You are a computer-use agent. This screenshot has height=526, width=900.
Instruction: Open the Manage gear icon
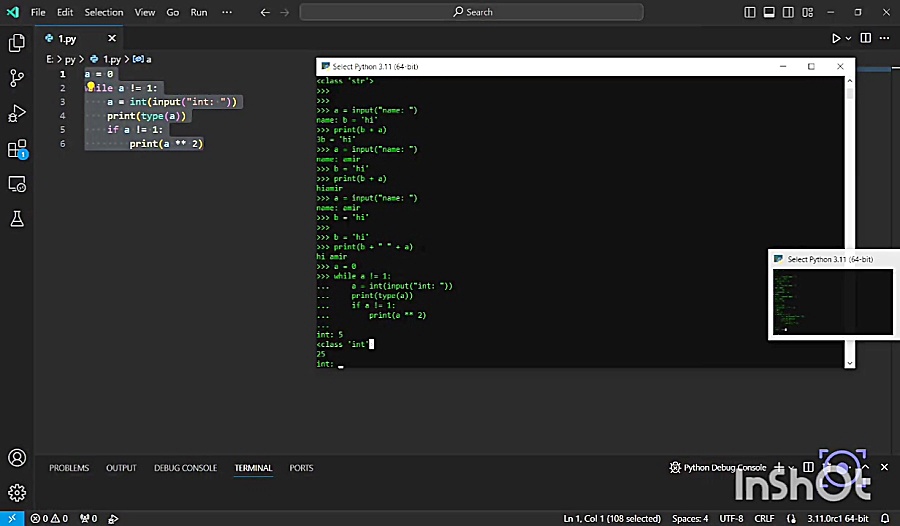coord(17,493)
